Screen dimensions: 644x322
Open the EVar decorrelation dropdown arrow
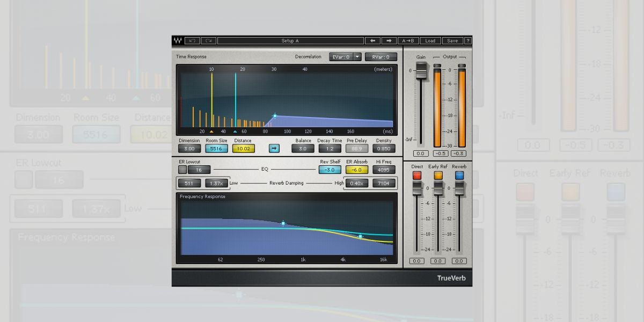(357, 57)
